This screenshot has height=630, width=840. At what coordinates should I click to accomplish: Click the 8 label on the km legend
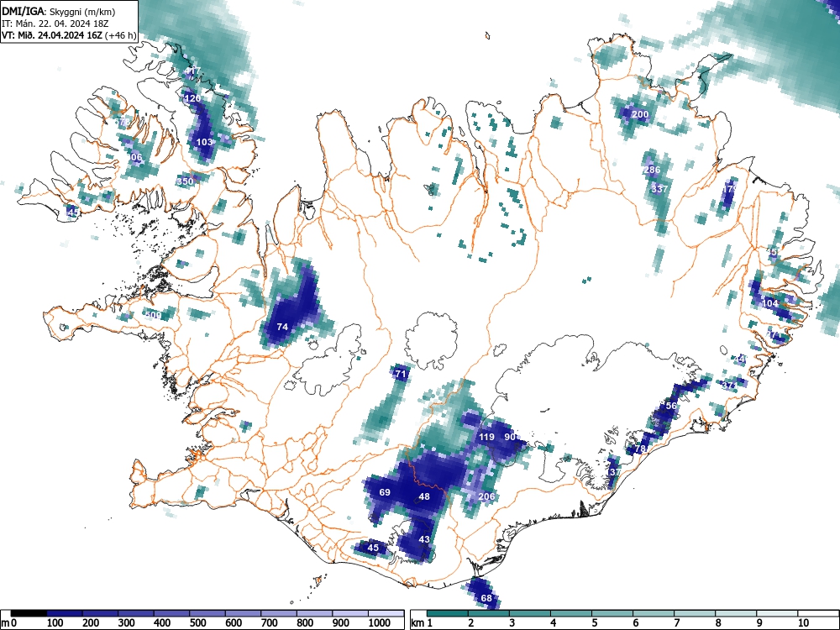tap(718, 623)
